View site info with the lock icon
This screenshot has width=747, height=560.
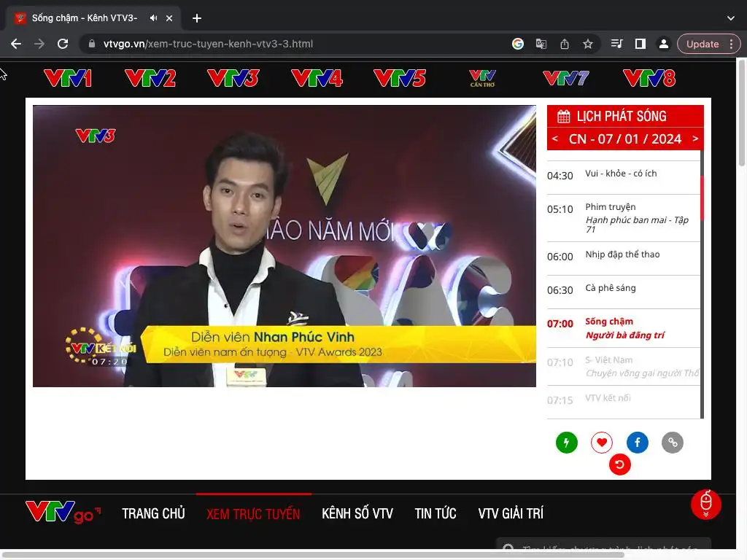pos(92,44)
